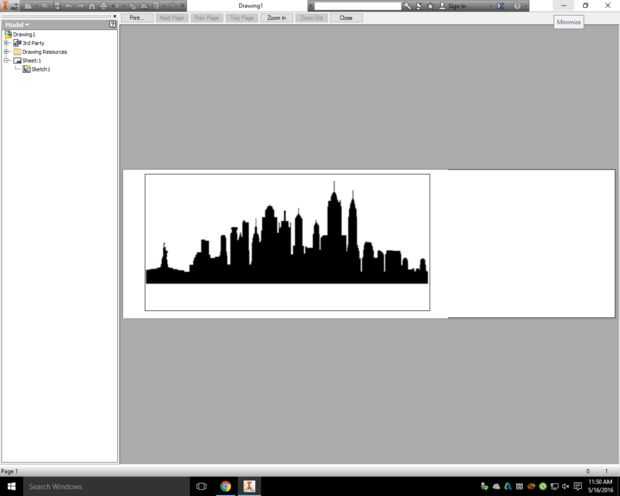Click the Zoom In button

pos(276,18)
